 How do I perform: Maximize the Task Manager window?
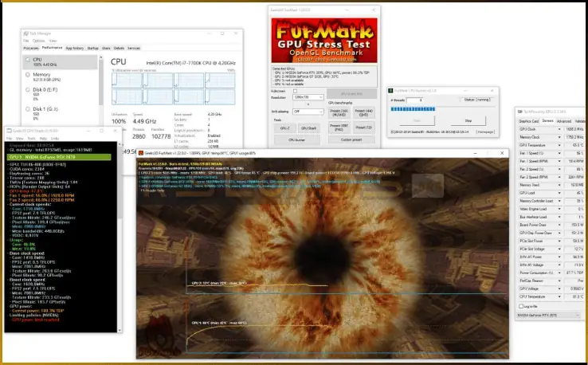(x=222, y=33)
